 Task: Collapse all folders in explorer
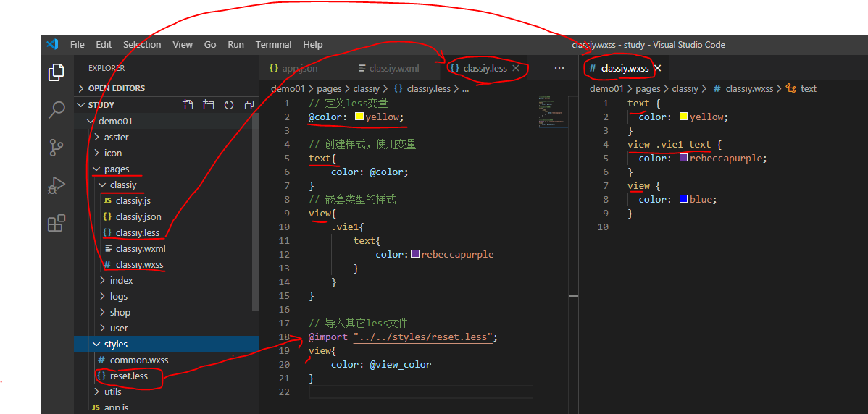tap(249, 104)
